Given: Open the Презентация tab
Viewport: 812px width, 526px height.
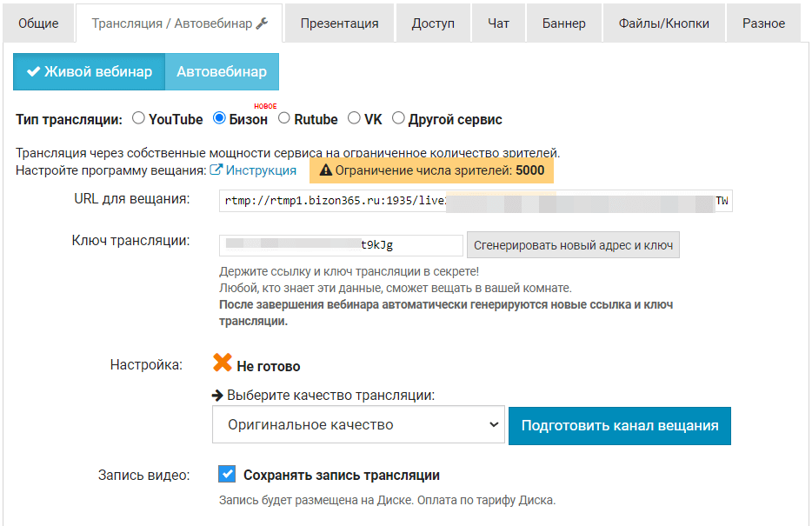Looking at the screenshot, I should 339,23.
